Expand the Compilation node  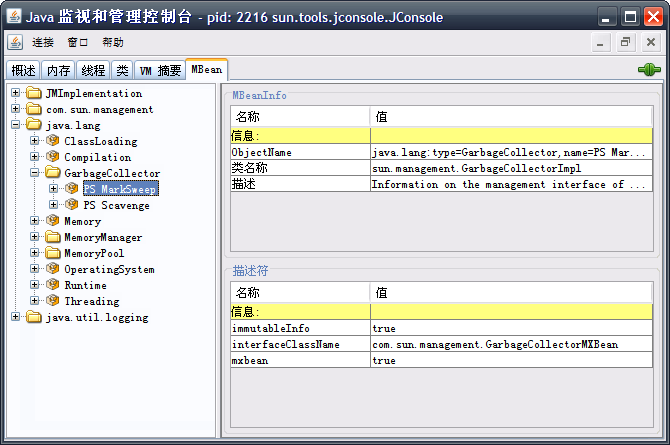pyautogui.click(x=35, y=156)
